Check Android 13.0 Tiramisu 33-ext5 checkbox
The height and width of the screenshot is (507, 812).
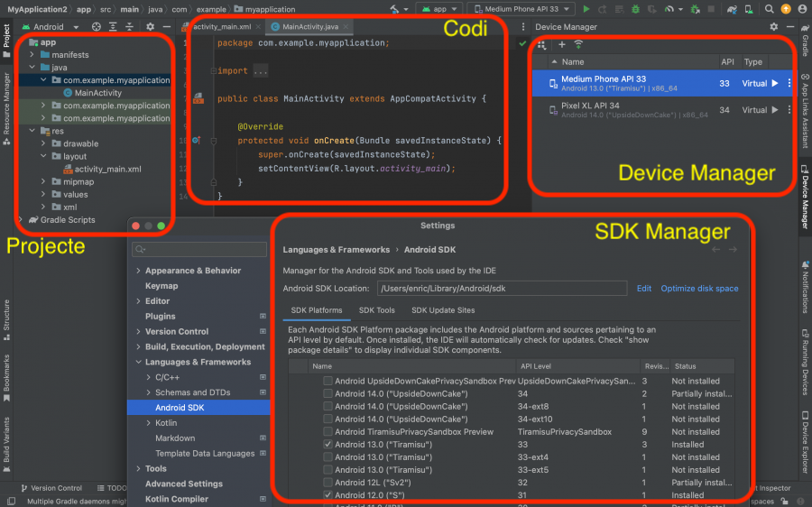(x=328, y=470)
